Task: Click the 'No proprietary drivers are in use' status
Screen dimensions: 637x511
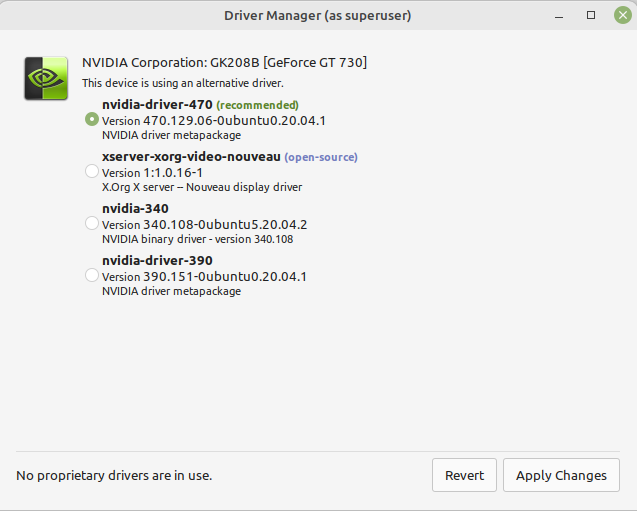Action: point(114,475)
